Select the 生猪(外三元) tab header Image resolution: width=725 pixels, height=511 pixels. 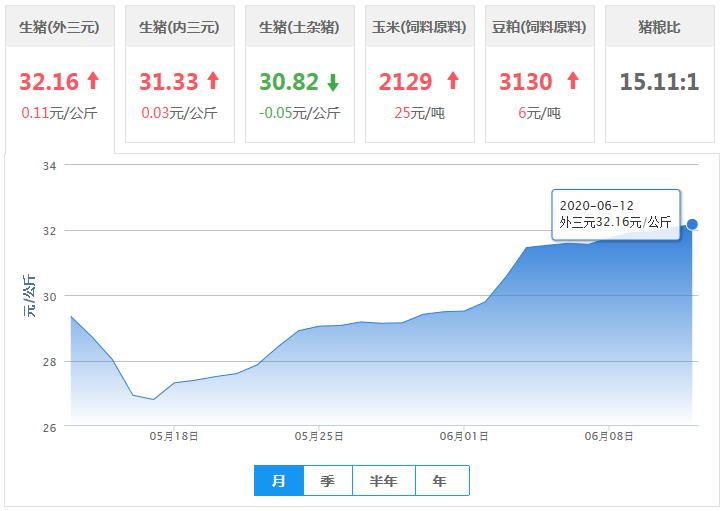point(59,27)
